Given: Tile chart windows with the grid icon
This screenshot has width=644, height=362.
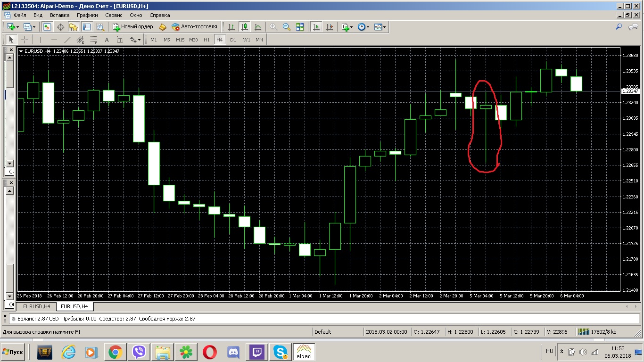Looking at the screenshot, I should [x=300, y=27].
